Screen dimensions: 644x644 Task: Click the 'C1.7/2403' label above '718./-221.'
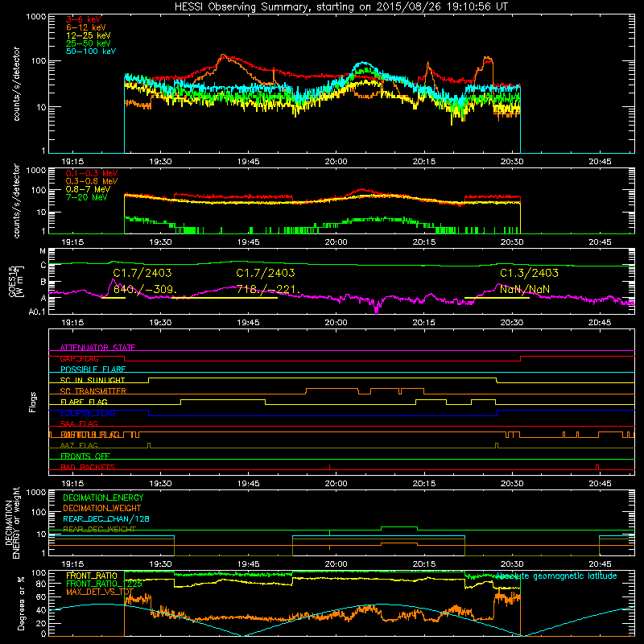(x=266, y=273)
